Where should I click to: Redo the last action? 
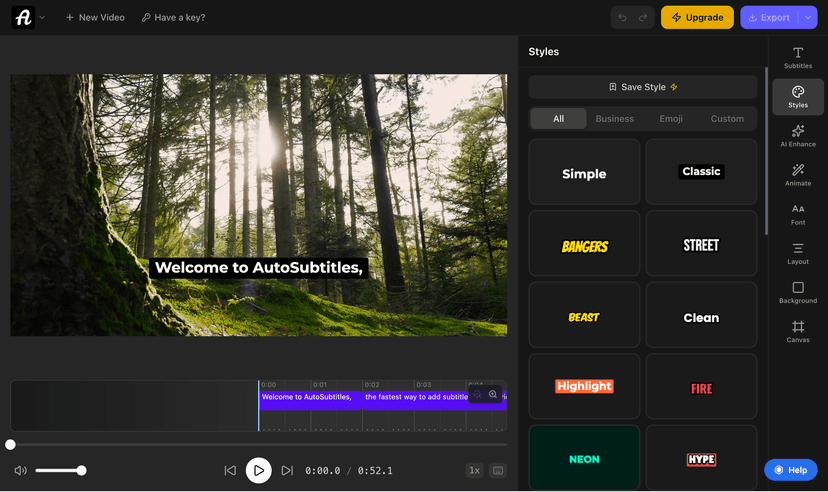643,17
